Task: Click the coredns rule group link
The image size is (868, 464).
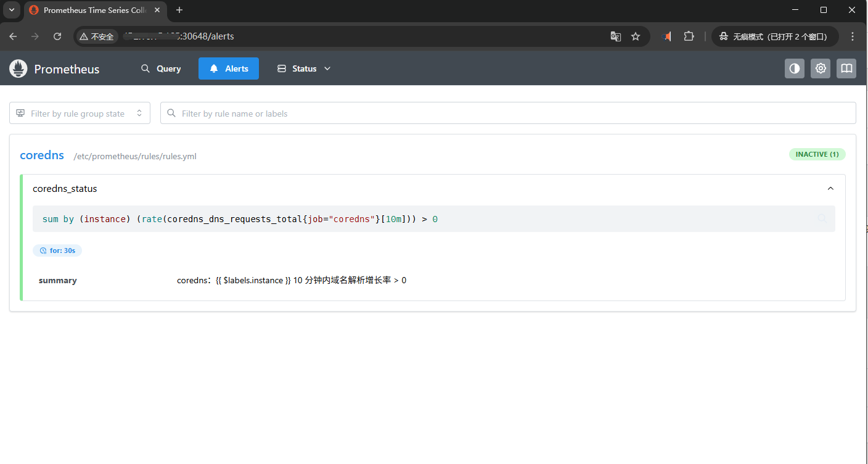Action: pyautogui.click(x=42, y=155)
